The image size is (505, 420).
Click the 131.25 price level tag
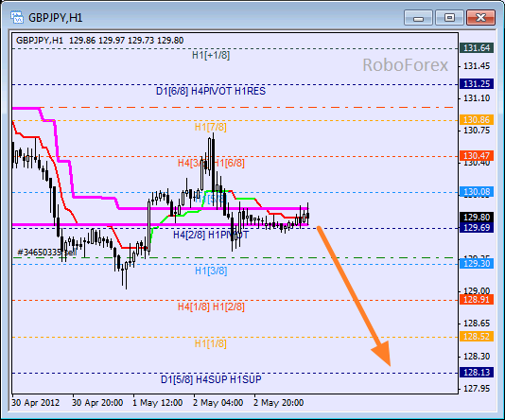(477, 84)
